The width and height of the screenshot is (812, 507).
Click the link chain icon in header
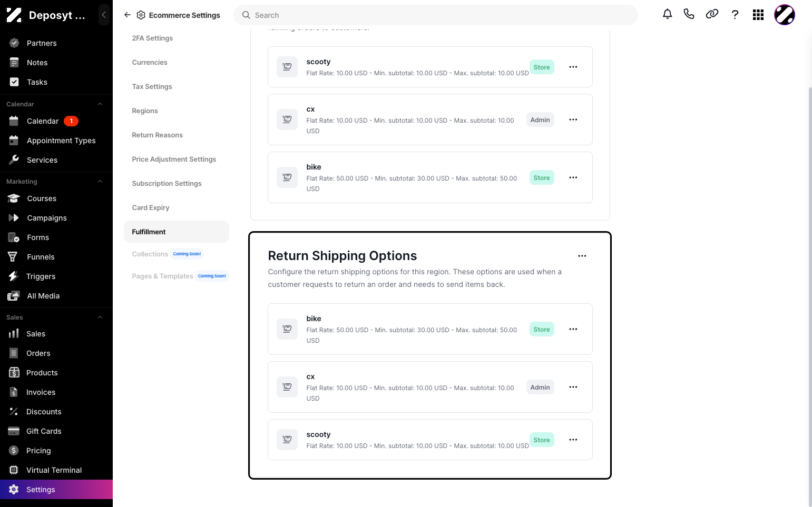coord(712,15)
